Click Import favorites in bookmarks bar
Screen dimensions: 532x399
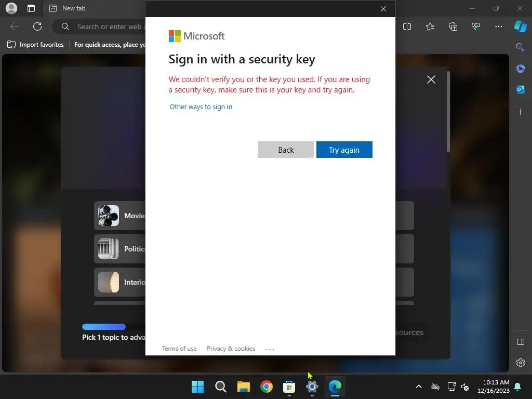pyautogui.click(x=35, y=45)
